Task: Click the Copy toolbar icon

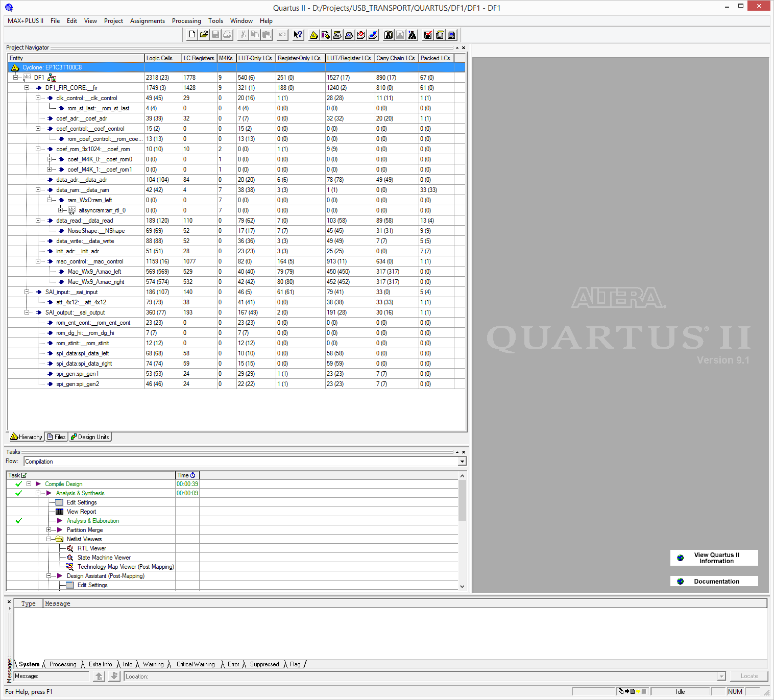Action: (x=255, y=34)
